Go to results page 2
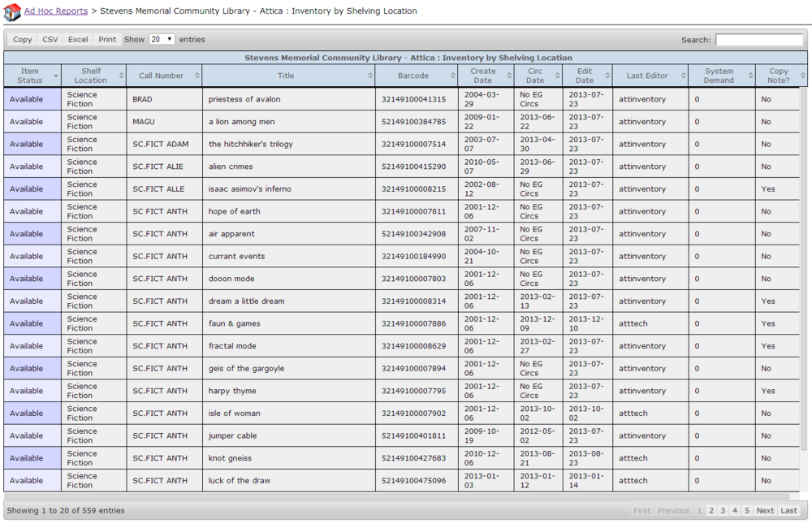 (x=711, y=510)
